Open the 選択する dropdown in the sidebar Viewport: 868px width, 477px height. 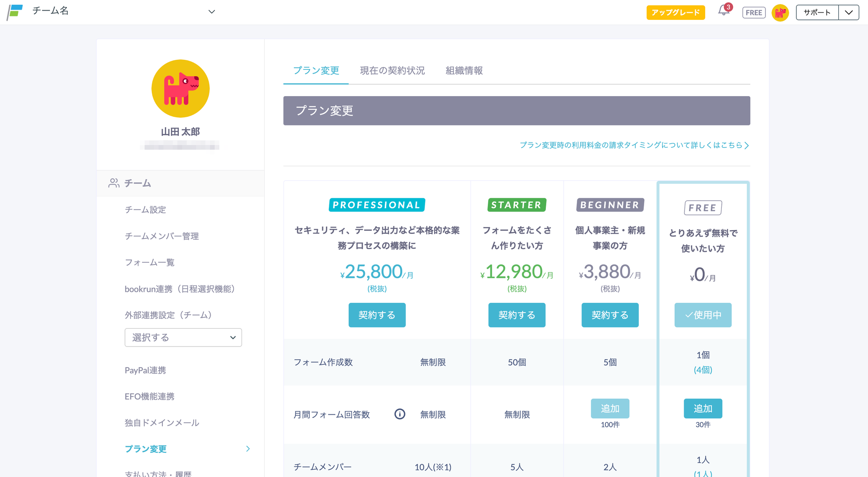(x=183, y=337)
